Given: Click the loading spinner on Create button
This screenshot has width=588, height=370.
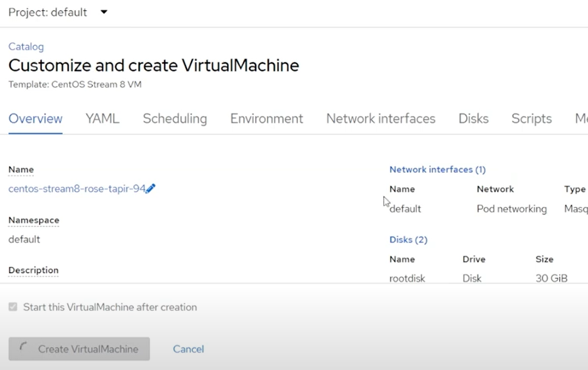Looking at the screenshot, I should 23,349.
